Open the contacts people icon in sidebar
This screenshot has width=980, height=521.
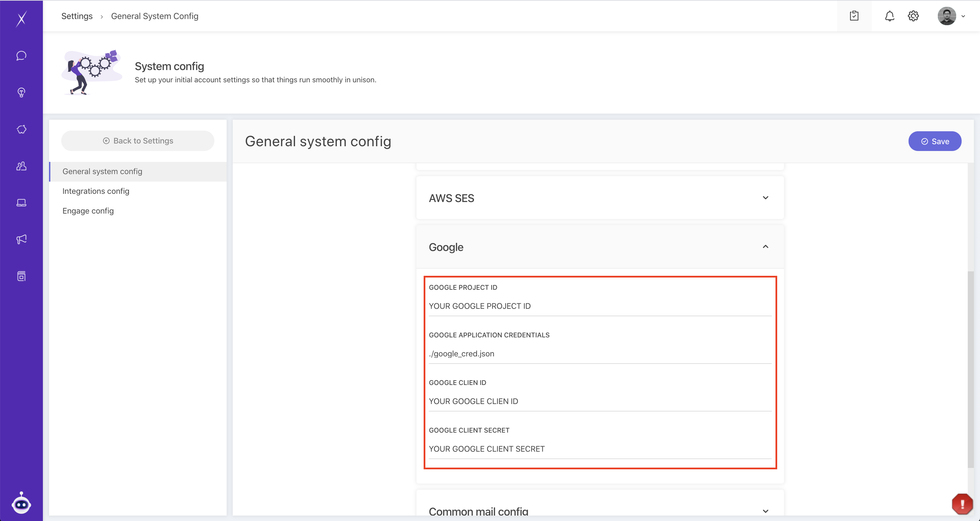(21, 166)
